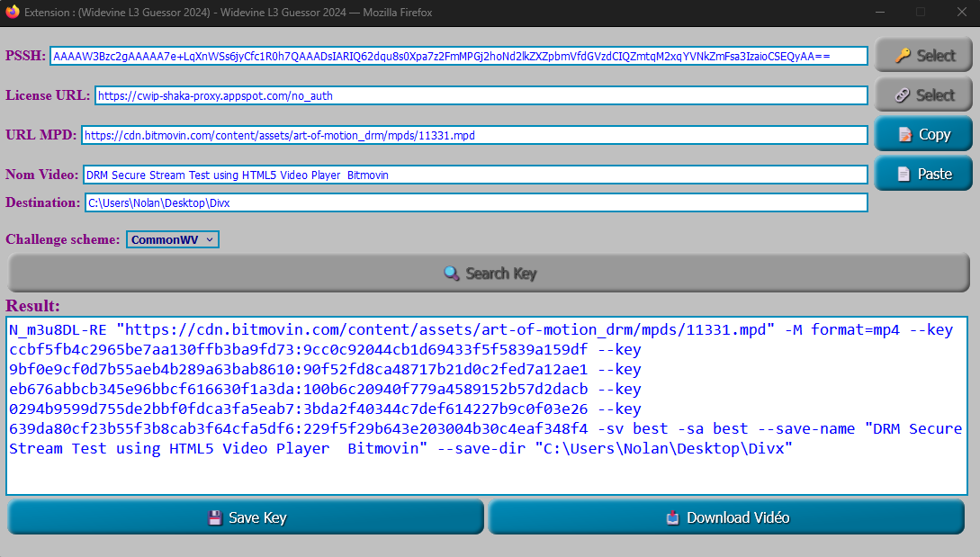Click the Copy button
980x557 pixels.
923,134
